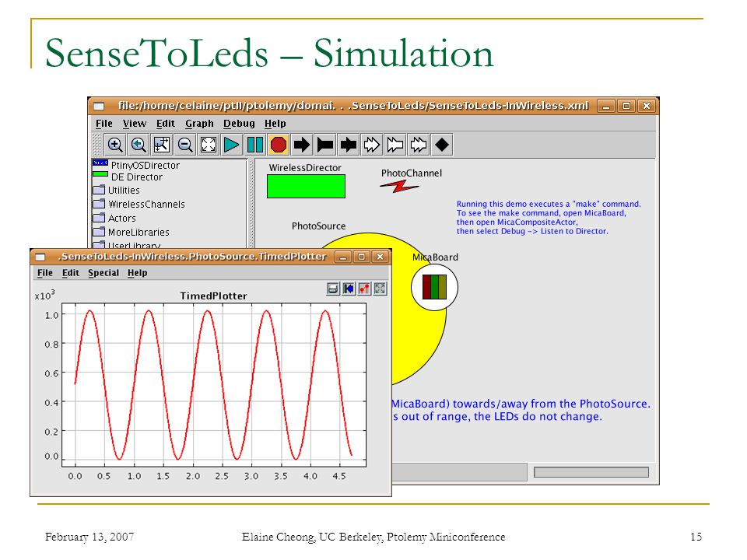Click the black diamond relation icon
Viewport: 747px width, 560px height.
coord(442,145)
